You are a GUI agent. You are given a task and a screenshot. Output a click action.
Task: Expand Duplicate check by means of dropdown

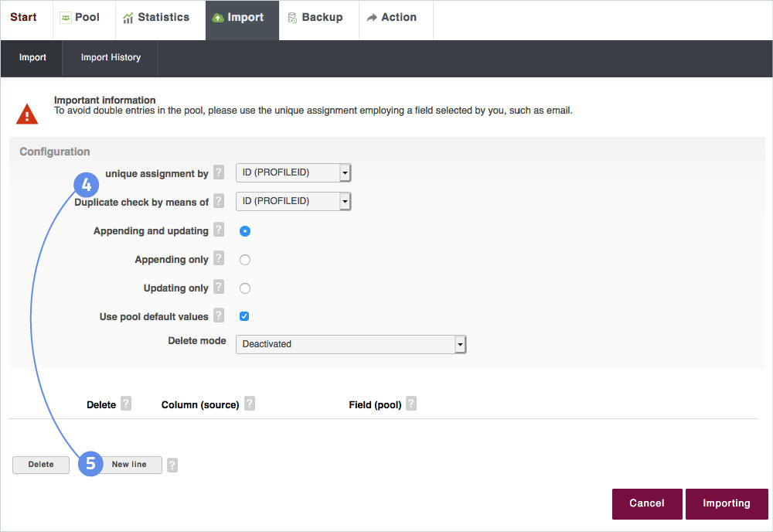(293, 201)
